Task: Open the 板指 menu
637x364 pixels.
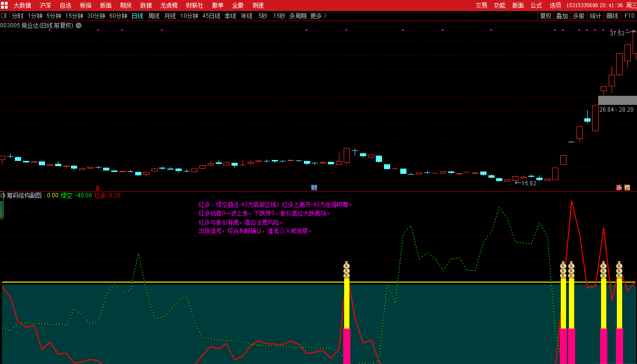Action: pyautogui.click(x=86, y=5)
